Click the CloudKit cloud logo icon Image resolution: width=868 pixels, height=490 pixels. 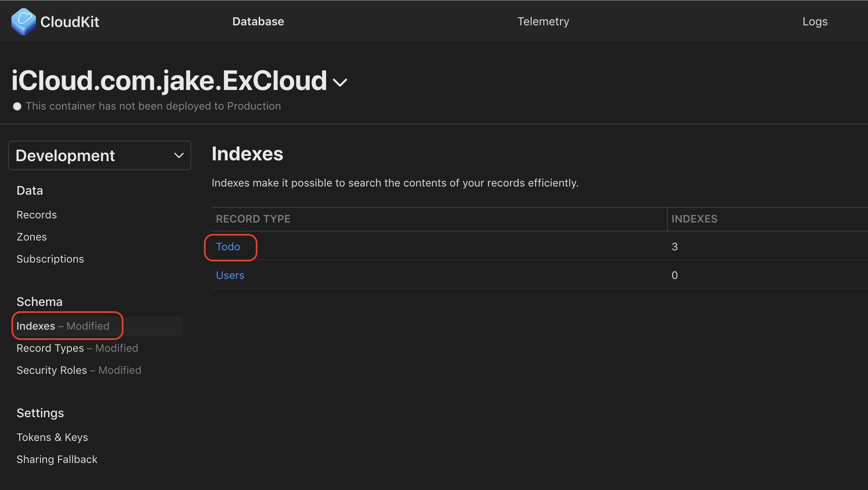coord(23,21)
